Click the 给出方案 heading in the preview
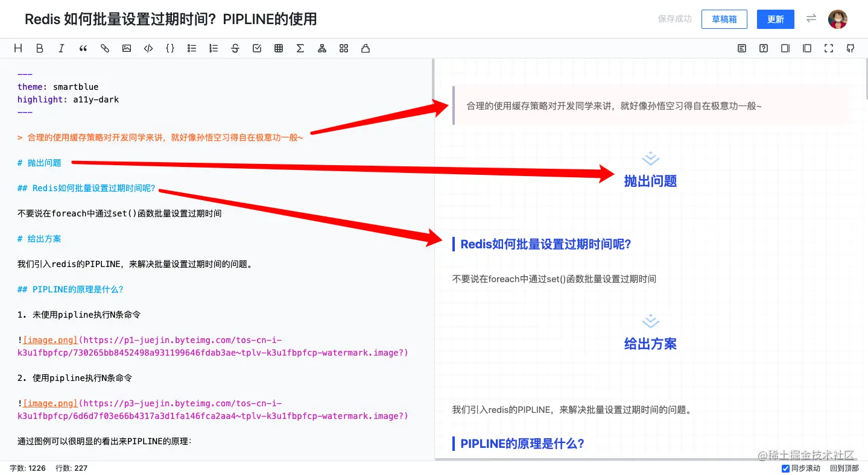This screenshot has height=475, width=868. [650, 344]
